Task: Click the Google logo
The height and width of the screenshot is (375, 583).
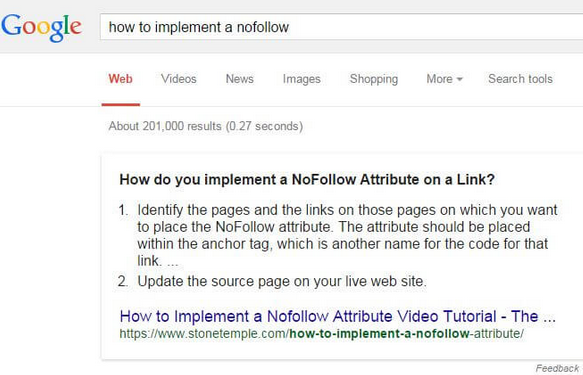Action: click(41, 28)
